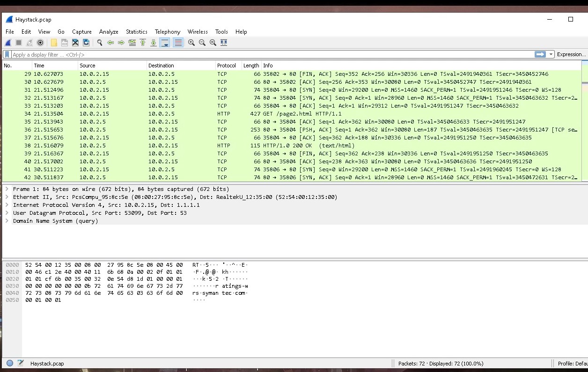
Task: Select packet 34 GET /page2.html
Action: coord(292,114)
